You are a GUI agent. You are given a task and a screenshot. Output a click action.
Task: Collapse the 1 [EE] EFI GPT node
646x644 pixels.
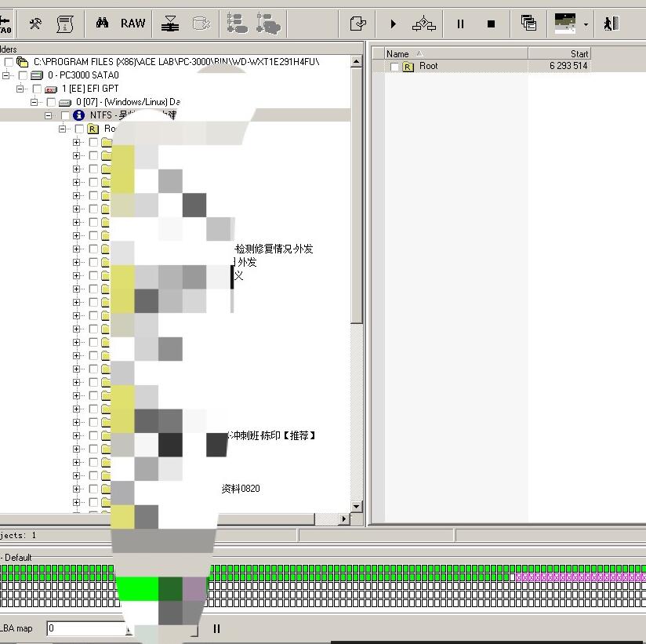pos(20,89)
